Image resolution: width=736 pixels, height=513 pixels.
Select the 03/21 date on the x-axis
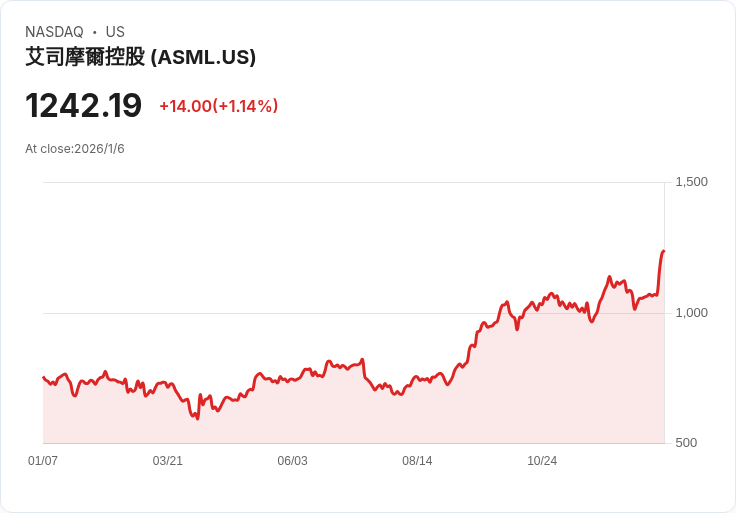click(x=168, y=461)
